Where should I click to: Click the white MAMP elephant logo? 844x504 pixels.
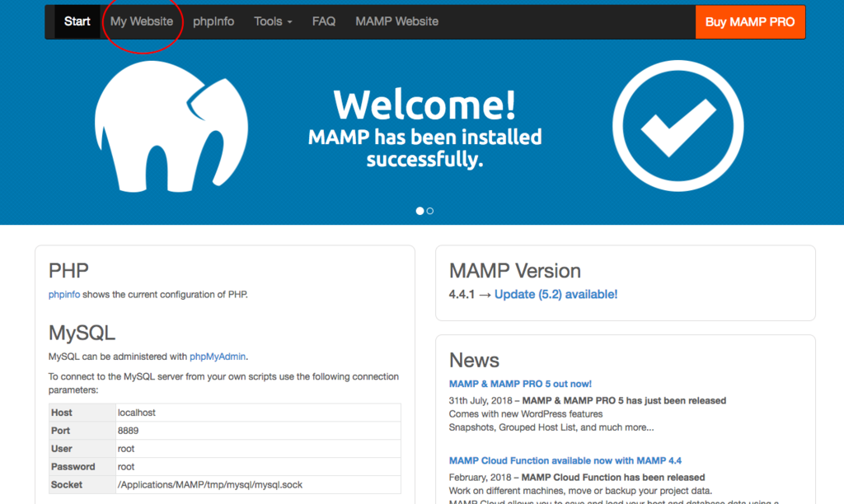tap(171, 126)
